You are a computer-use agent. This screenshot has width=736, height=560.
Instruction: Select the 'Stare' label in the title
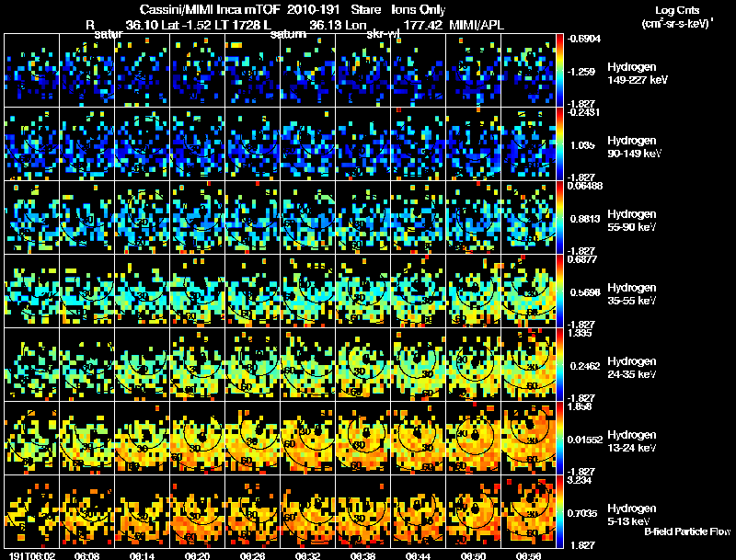point(365,9)
